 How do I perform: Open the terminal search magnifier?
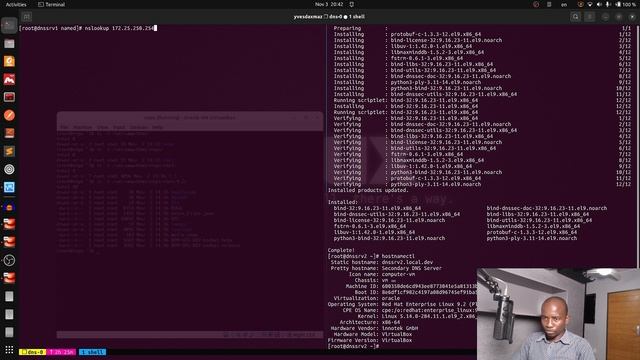click(576, 17)
